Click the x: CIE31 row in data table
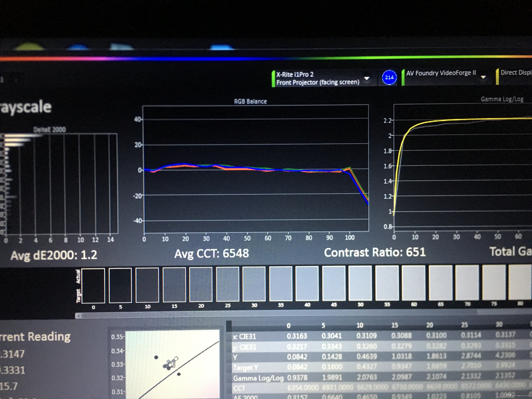The width and height of the screenshot is (532, 399). tap(244, 336)
